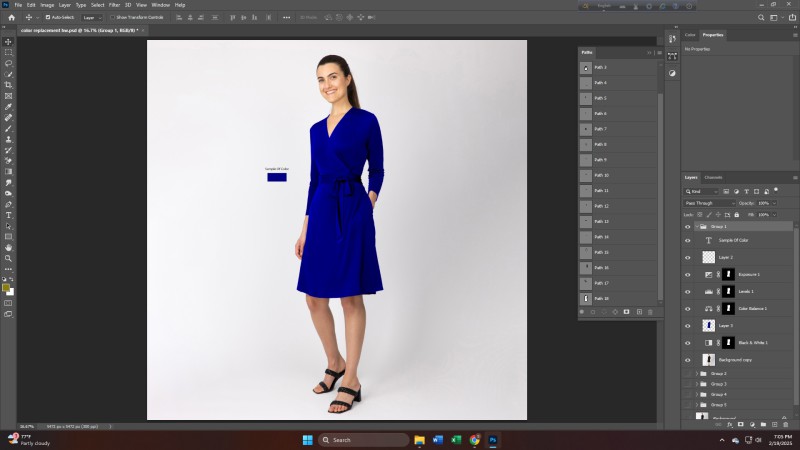Select the Crop tool

click(x=8, y=85)
